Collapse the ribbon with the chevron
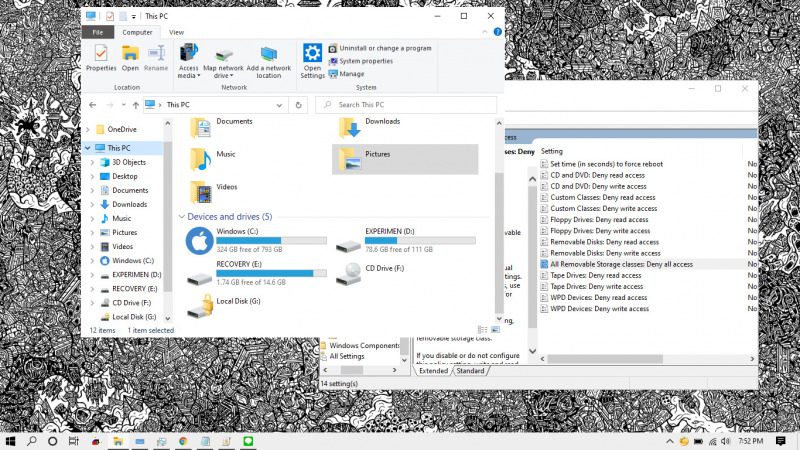 [485, 32]
